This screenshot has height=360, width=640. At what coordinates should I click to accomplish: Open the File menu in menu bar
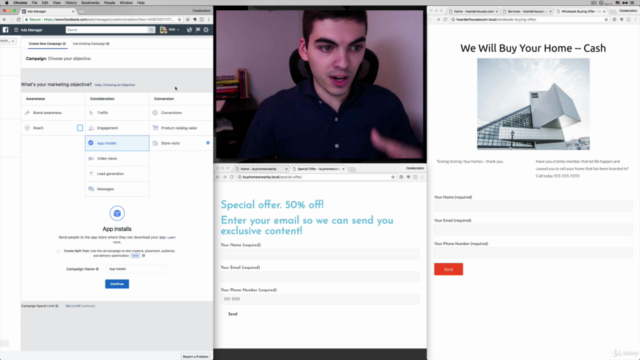pyautogui.click(x=34, y=2)
